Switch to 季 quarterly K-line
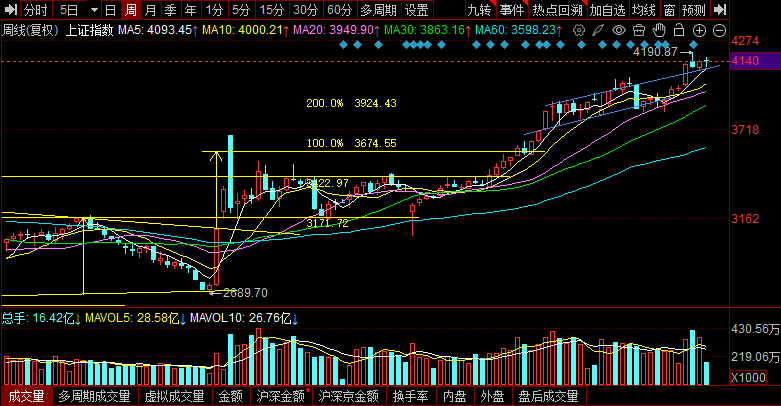The image size is (781, 406). (170, 10)
